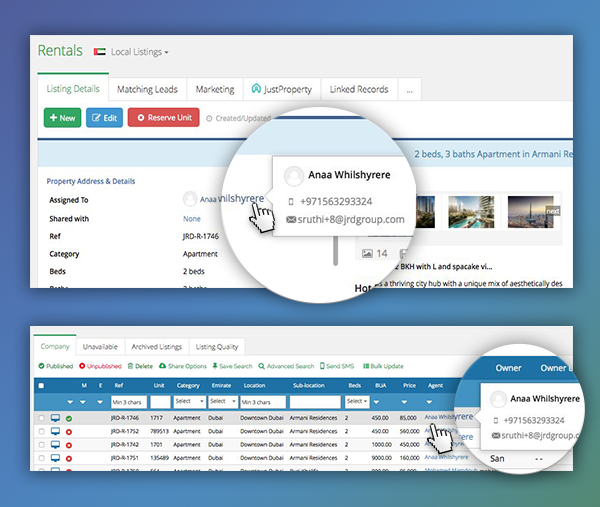Screen dimensions: 600x507
Task: Open the pool view property thumbnail
Action: (471, 212)
